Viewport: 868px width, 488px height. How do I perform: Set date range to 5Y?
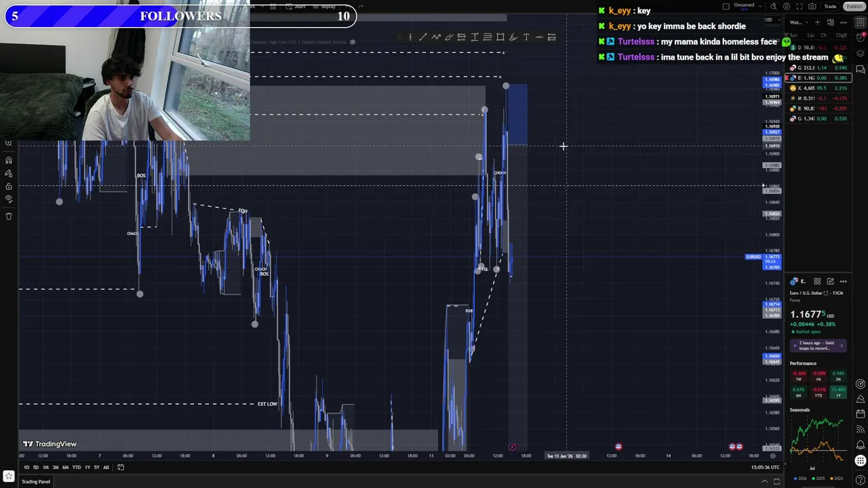96,468
